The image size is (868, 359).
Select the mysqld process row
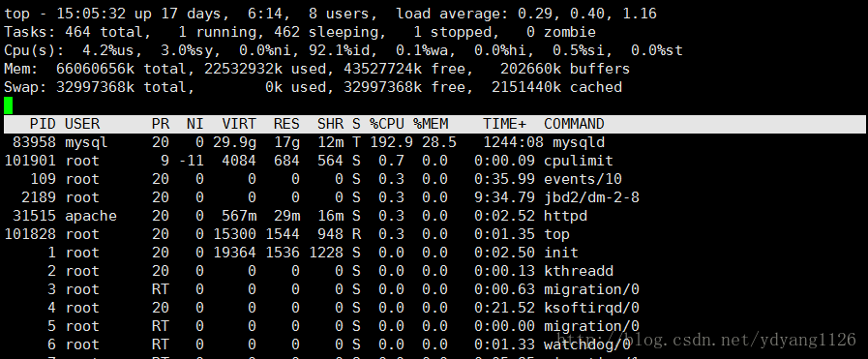(434, 142)
